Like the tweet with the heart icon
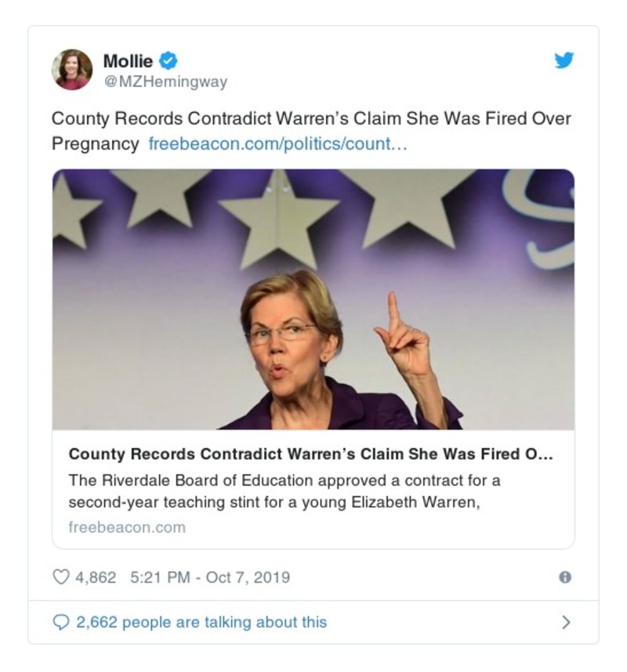 coord(60,577)
